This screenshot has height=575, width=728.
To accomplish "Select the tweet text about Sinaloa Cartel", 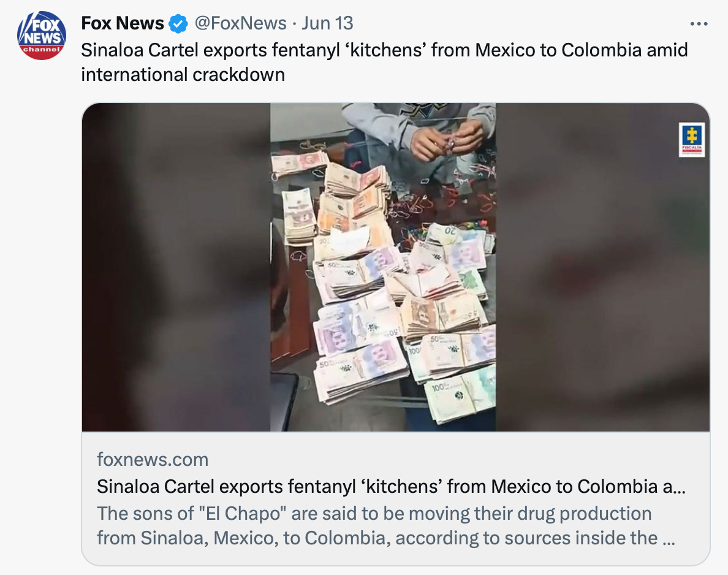I will [x=384, y=63].
